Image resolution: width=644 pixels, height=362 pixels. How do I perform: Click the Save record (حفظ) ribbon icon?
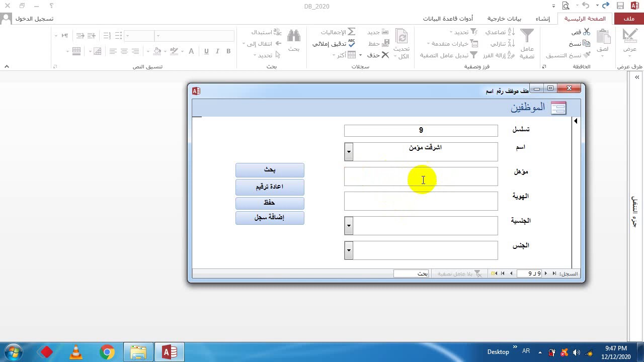(x=385, y=44)
